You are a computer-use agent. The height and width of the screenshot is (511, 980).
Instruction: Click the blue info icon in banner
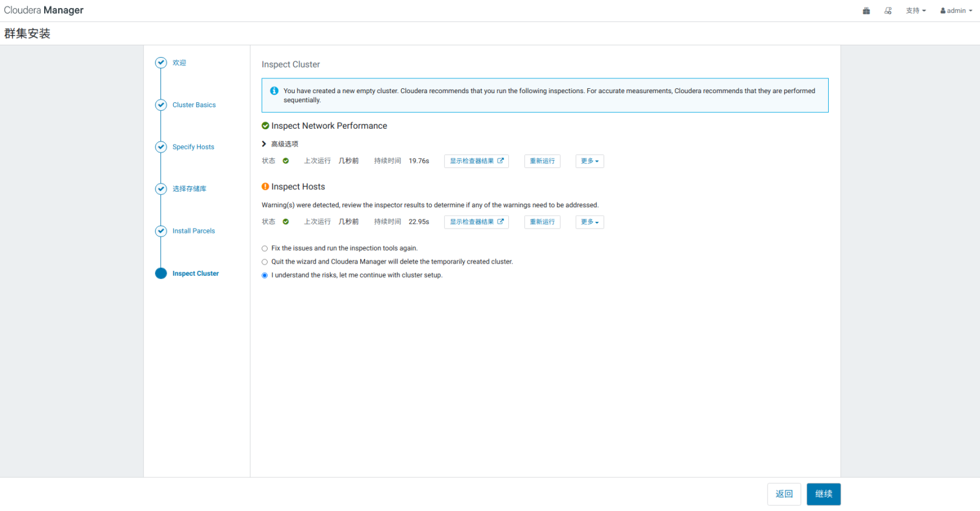click(x=274, y=91)
